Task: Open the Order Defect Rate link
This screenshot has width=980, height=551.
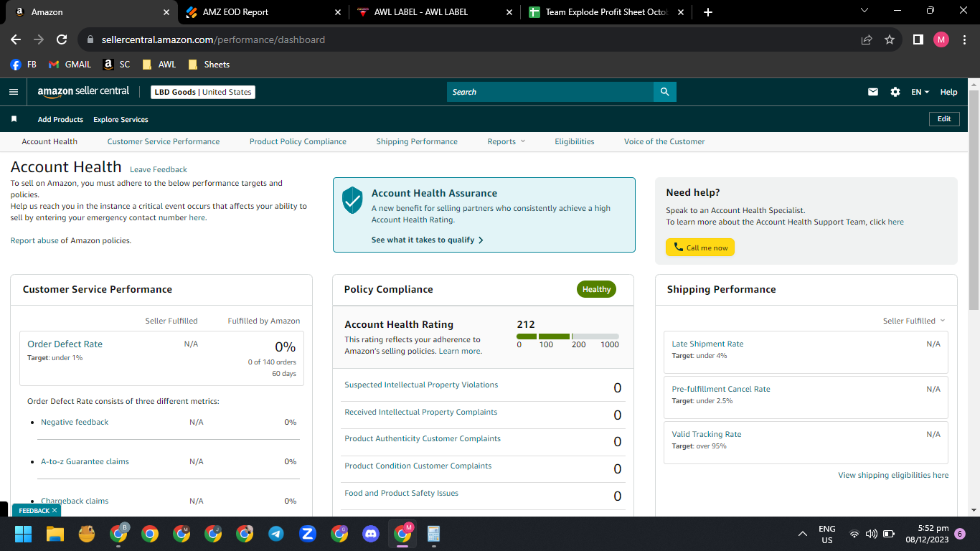Action: [x=65, y=344]
